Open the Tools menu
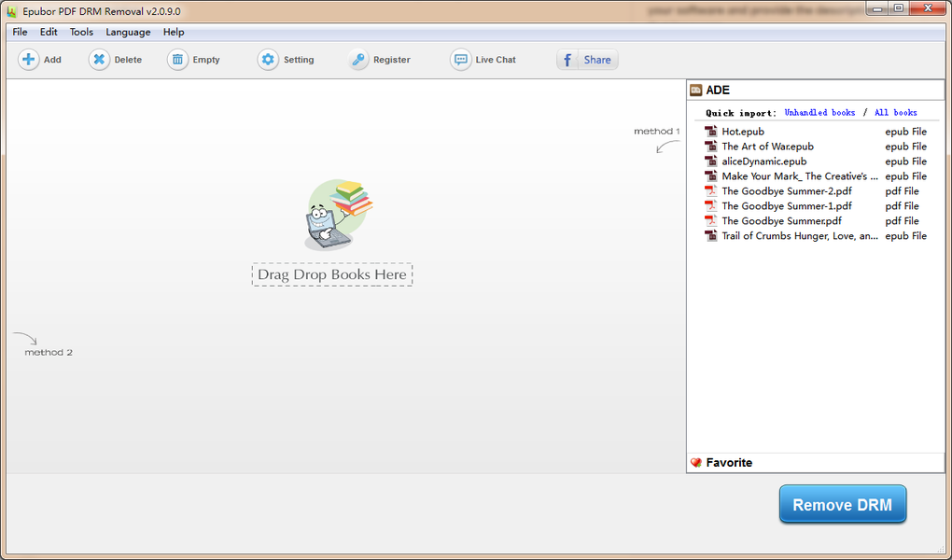The width and height of the screenshot is (952, 560). [81, 32]
